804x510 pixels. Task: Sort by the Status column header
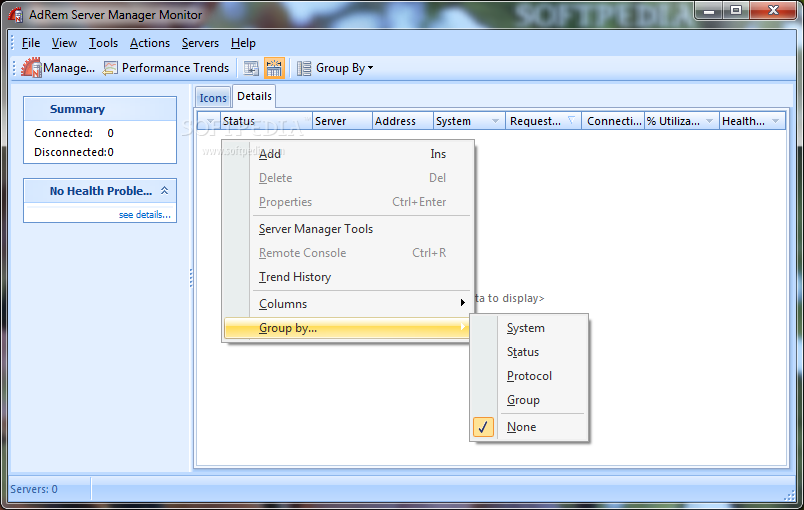coord(266,121)
